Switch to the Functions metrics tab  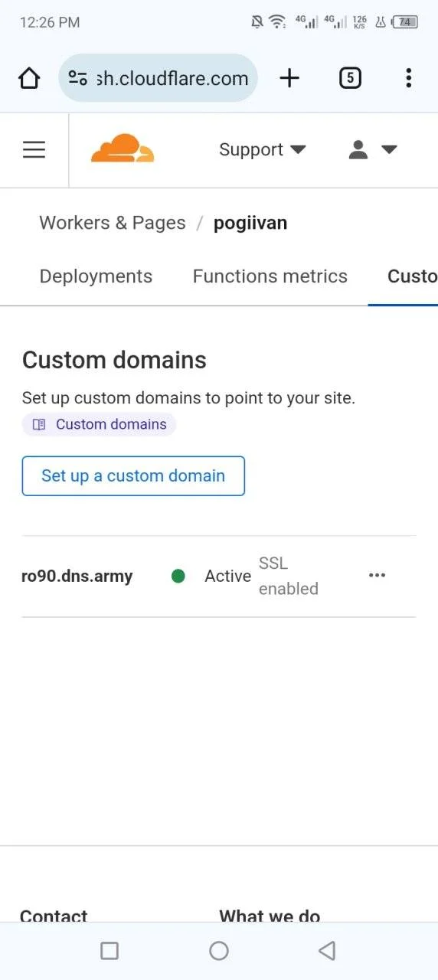[x=270, y=276]
